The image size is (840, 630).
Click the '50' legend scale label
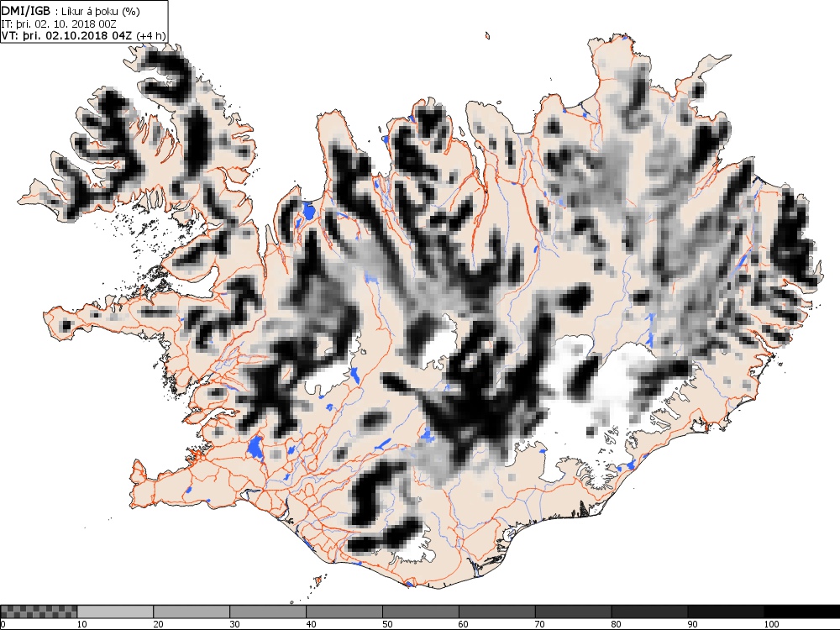click(387, 625)
